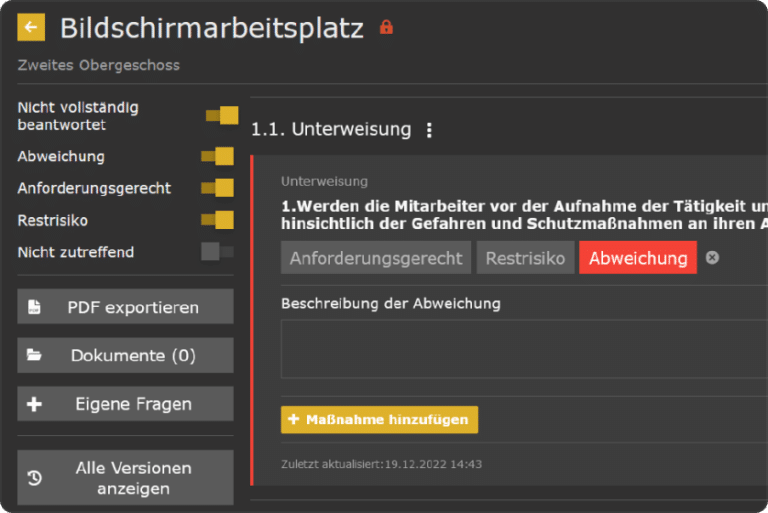Click the red lock icon beside Bildschirmarbeitsplatz
This screenshot has width=768, height=513.
[386, 27]
